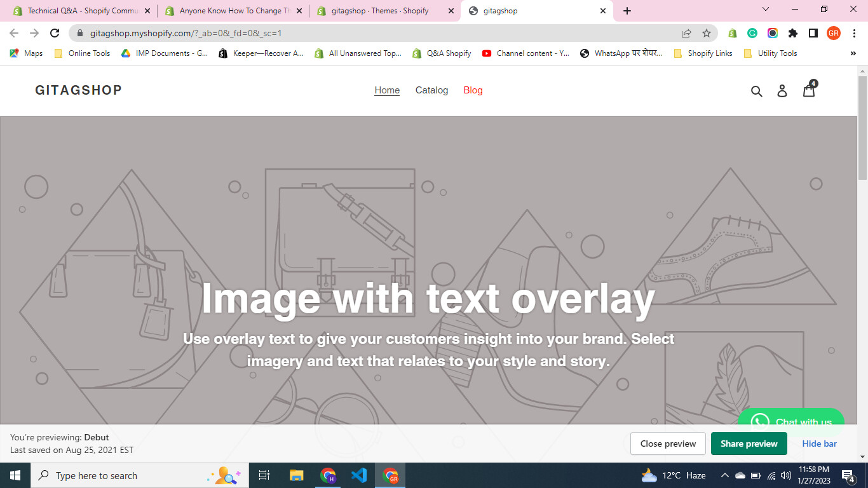Toggle the browser side panel
868x488 pixels.
click(813, 33)
